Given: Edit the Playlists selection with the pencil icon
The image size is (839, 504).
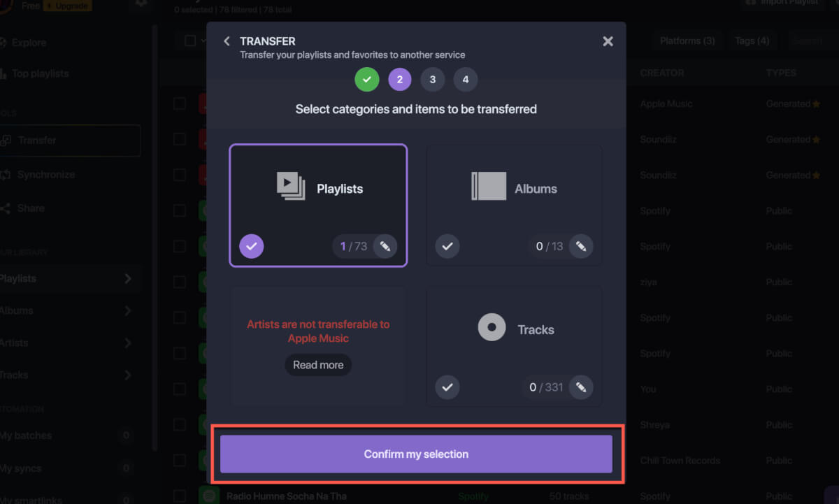Looking at the screenshot, I should 385,246.
